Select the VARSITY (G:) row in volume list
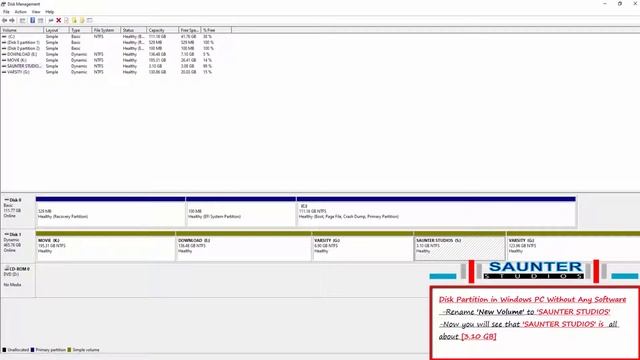 tap(107, 72)
